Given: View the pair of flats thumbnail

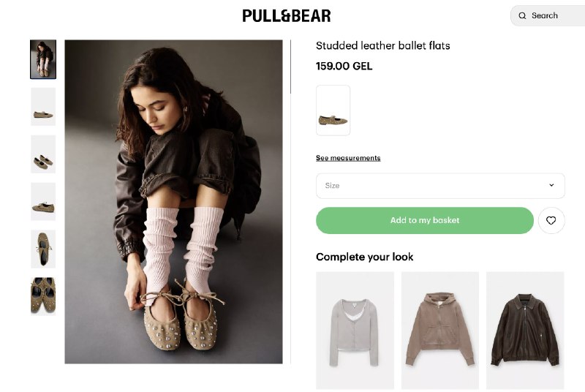Looking at the screenshot, I should (43, 154).
